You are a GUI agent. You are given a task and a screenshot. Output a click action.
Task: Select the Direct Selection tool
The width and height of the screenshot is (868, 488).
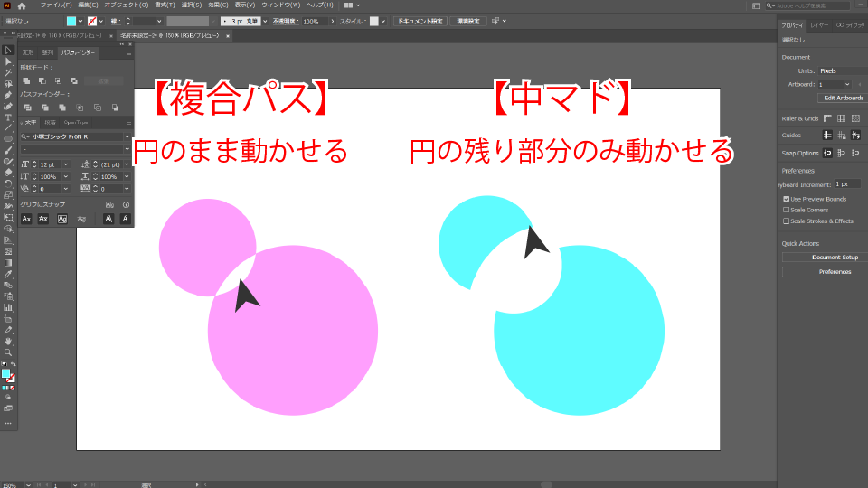[x=8, y=61]
